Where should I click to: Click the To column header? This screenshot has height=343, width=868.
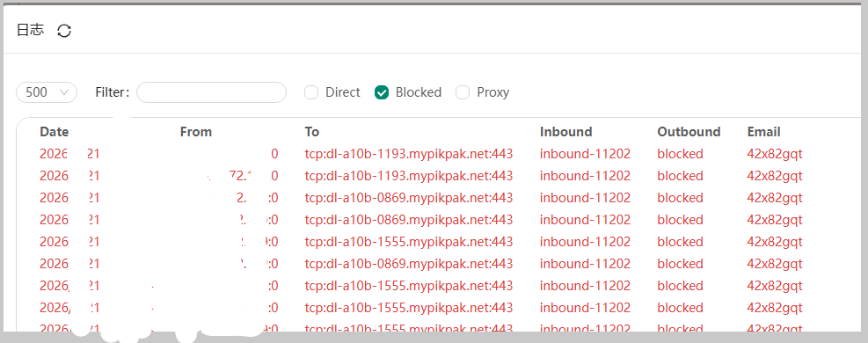(311, 132)
